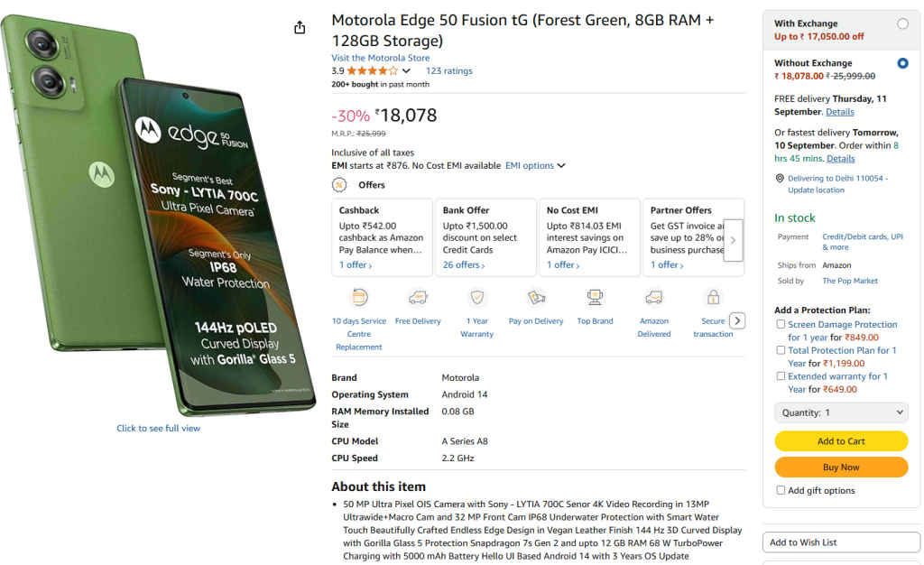Open the Quantity dropdown
924x565 pixels.
pyautogui.click(x=841, y=412)
